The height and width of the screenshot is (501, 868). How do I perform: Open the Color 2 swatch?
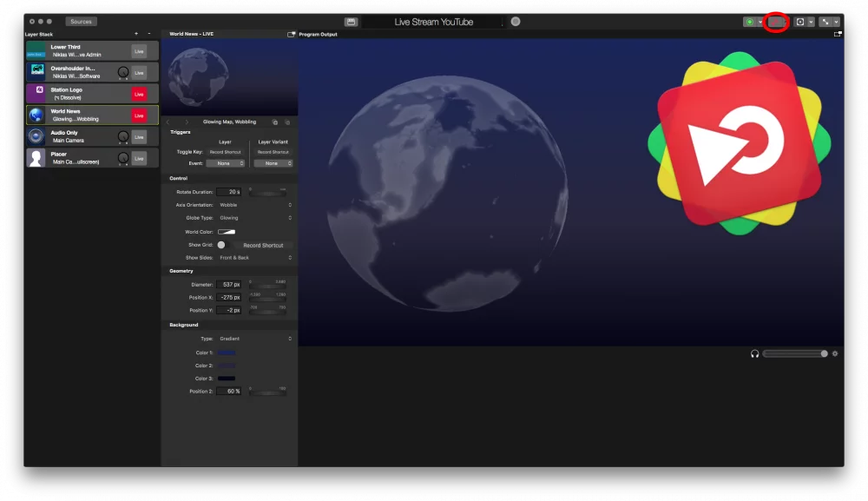[227, 366]
